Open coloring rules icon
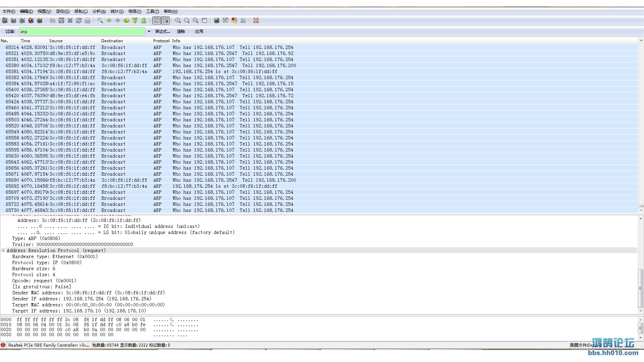This screenshot has height=362, width=644. (x=234, y=20)
